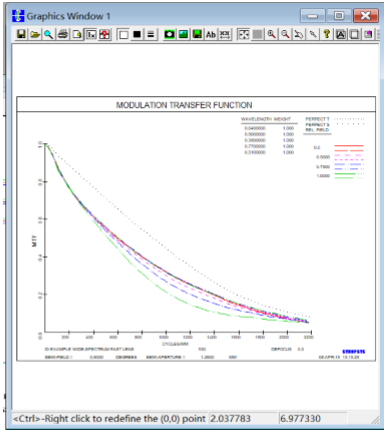The width and height of the screenshot is (390, 435).
Task: Select the magnifier search icon beside folder
Action: tap(49, 34)
